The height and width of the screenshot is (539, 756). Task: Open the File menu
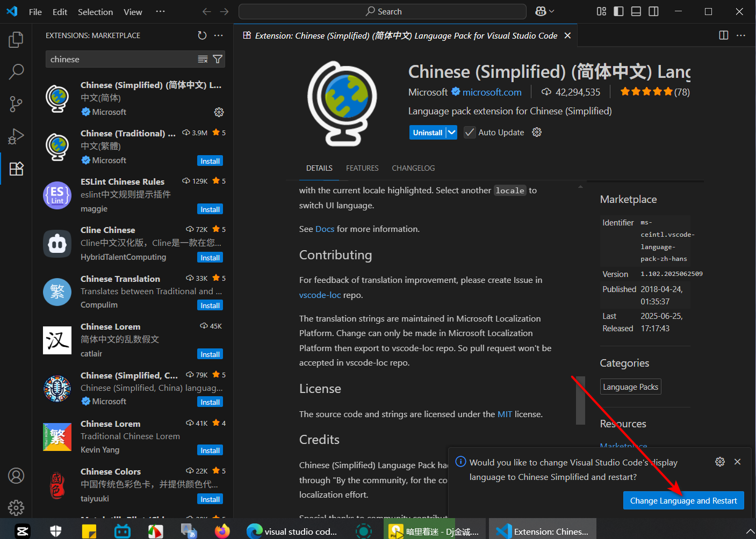pyautogui.click(x=35, y=11)
